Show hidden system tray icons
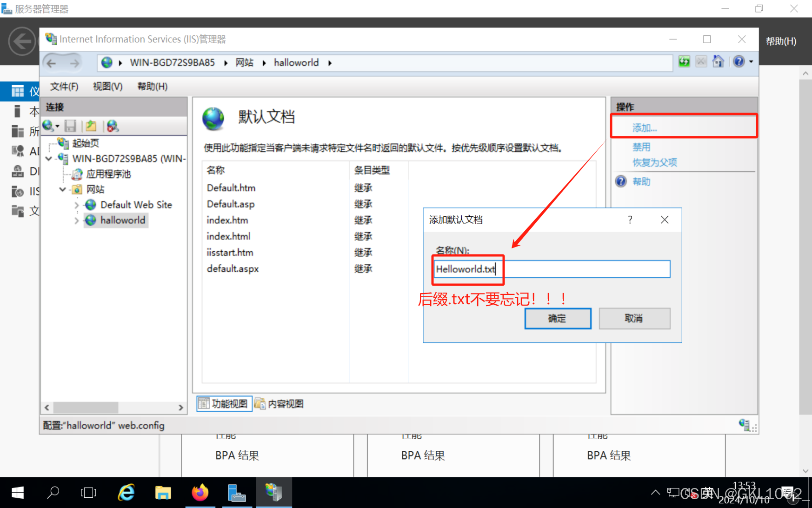Viewport: 812px width, 508px height. tap(655, 493)
